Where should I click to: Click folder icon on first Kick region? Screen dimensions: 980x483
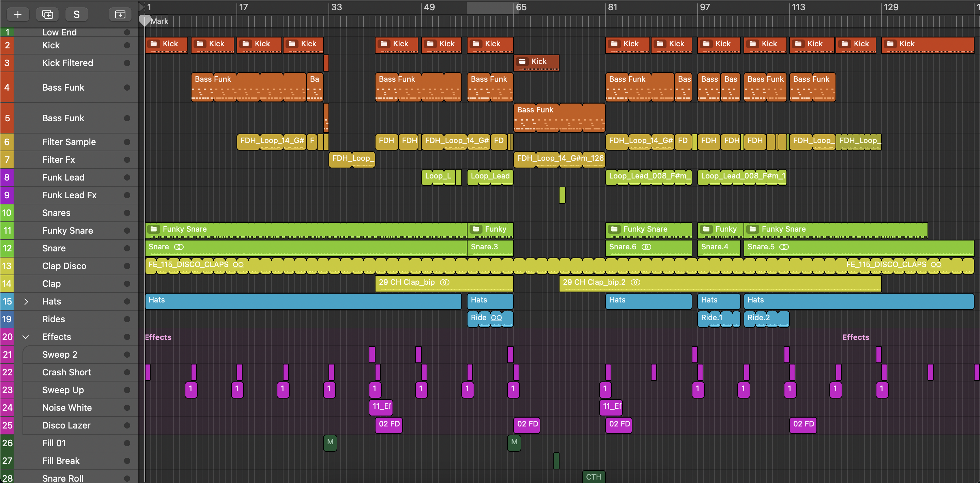[154, 44]
